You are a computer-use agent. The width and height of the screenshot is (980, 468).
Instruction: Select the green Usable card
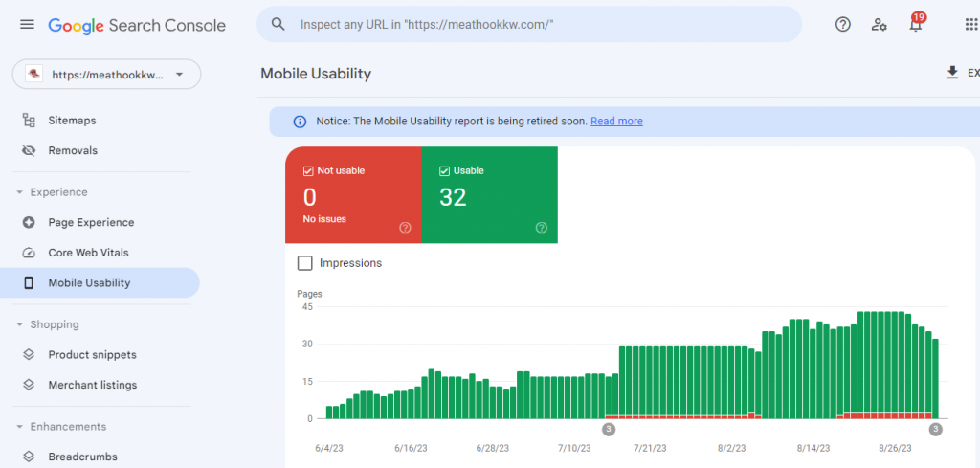[489, 195]
